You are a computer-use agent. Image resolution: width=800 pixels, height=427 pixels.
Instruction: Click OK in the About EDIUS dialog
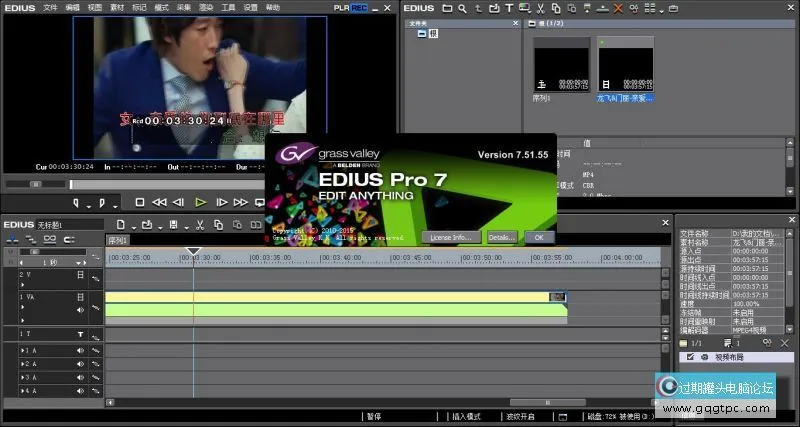tap(538, 237)
